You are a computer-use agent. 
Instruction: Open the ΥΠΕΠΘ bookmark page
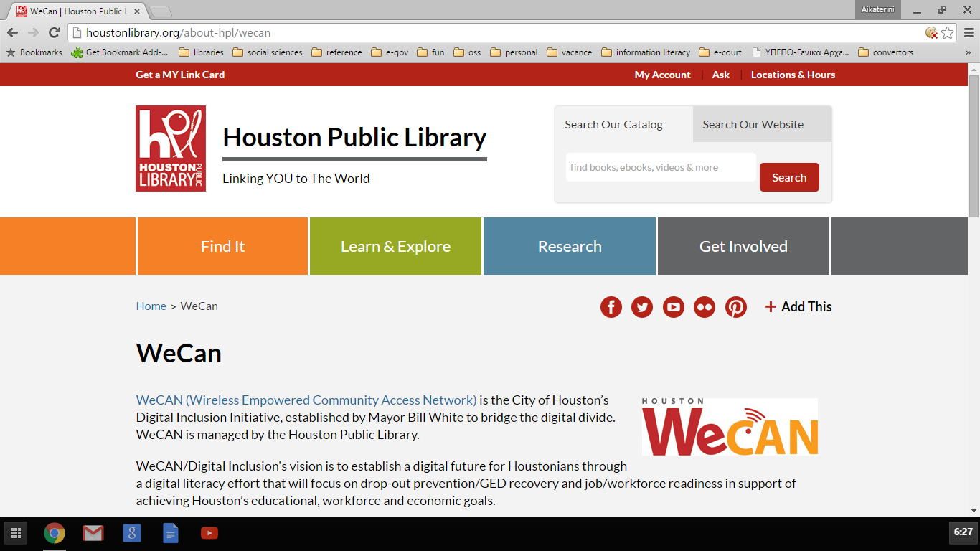click(801, 52)
